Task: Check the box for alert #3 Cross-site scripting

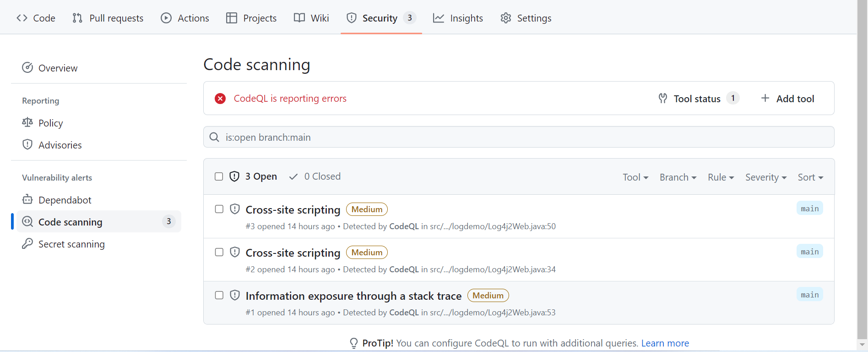Action: point(219,209)
